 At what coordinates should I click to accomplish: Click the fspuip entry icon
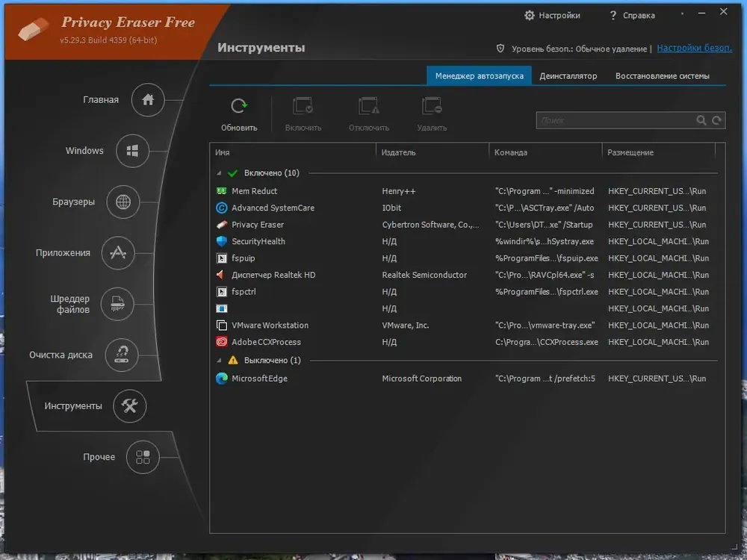tap(222, 258)
